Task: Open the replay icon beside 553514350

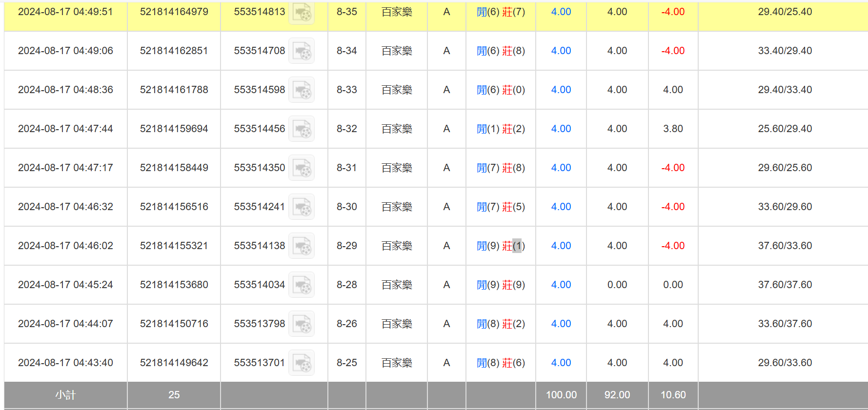Action: click(x=302, y=168)
